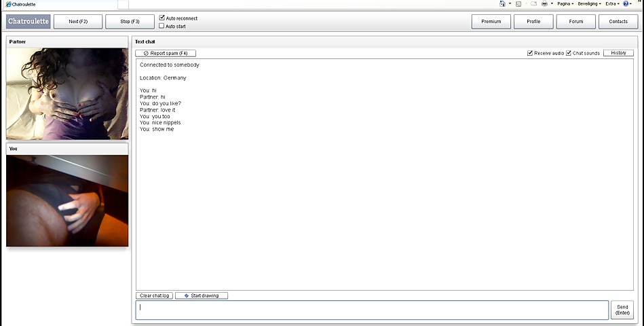Enable the Auto start checkbox

coord(162,26)
